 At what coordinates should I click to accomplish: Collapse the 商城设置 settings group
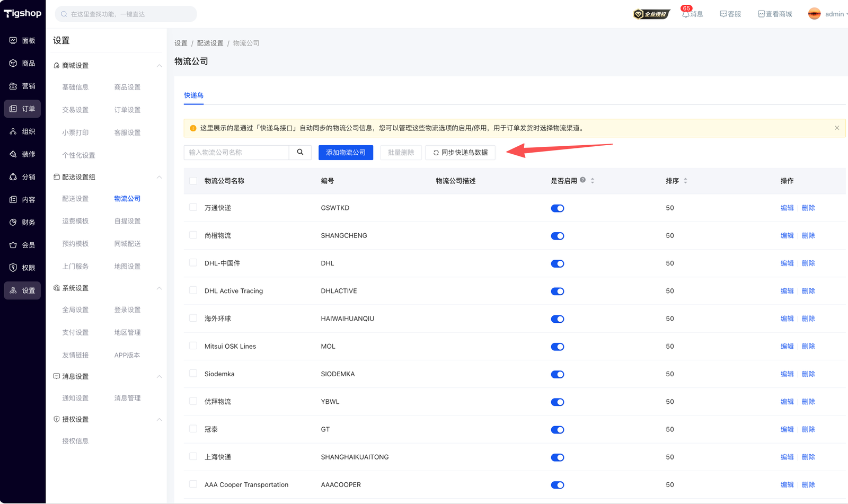tap(159, 66)
